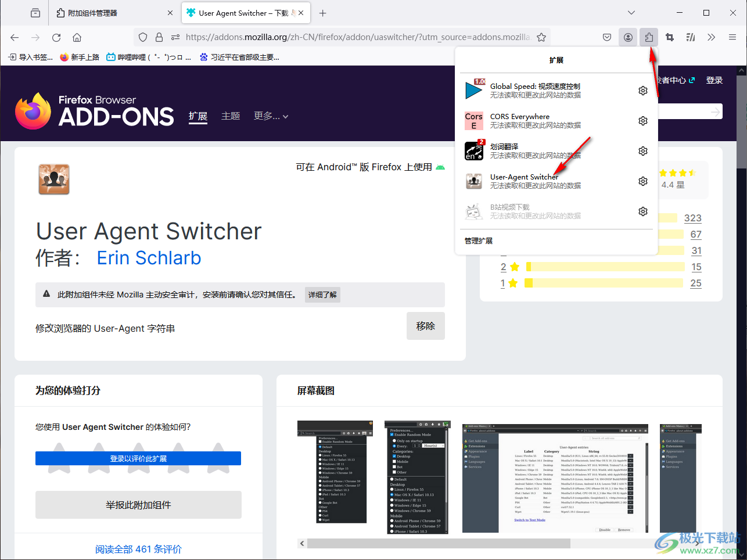
Task: Open 阅读全部 461 条评价 link
Action: click(x=138, y=549)
